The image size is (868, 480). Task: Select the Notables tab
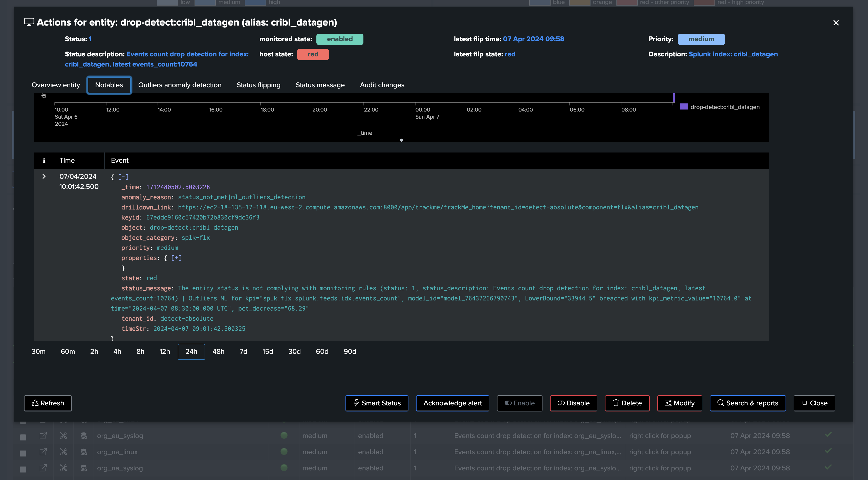point(109,85)
